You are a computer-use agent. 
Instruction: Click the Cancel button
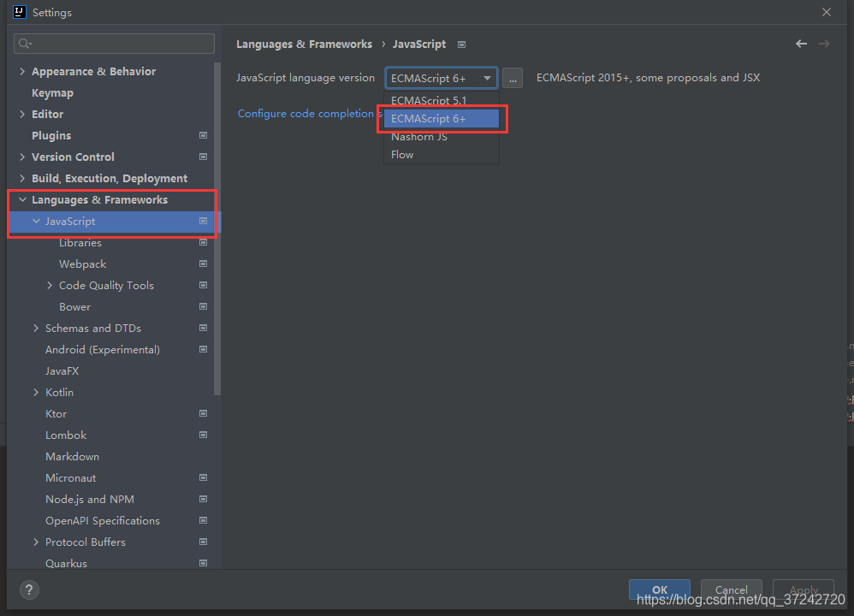(x=732, y=589)
